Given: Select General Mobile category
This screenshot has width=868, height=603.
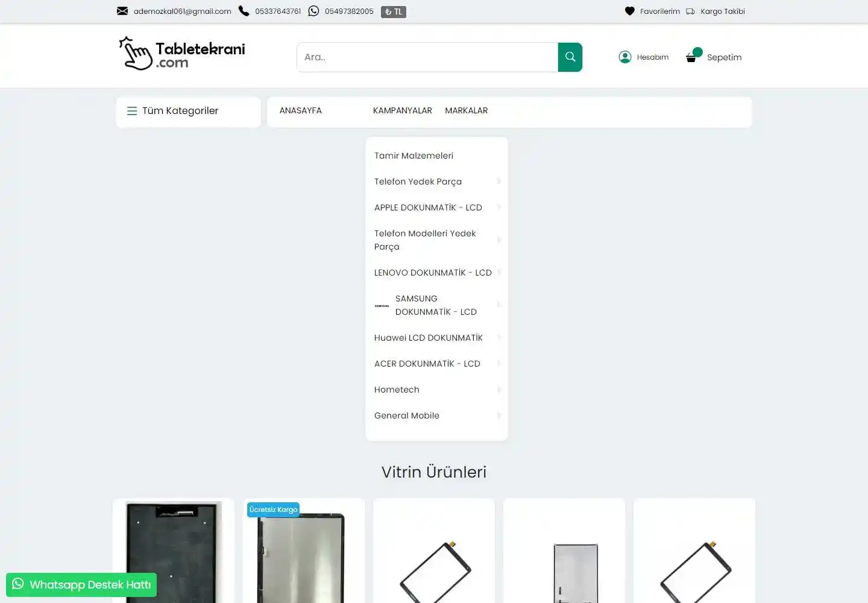Looking at the screenshot, I should 407,415.
